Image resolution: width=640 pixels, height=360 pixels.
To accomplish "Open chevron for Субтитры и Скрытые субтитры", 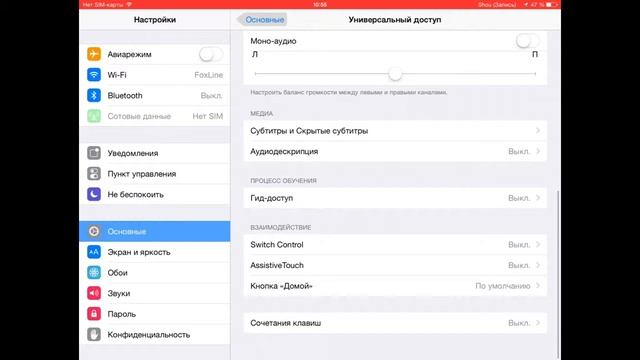I will click(538, 131).
